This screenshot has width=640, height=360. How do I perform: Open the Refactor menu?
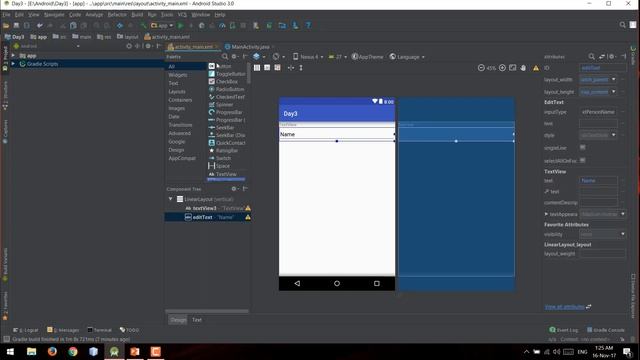[x=117, y=14]
